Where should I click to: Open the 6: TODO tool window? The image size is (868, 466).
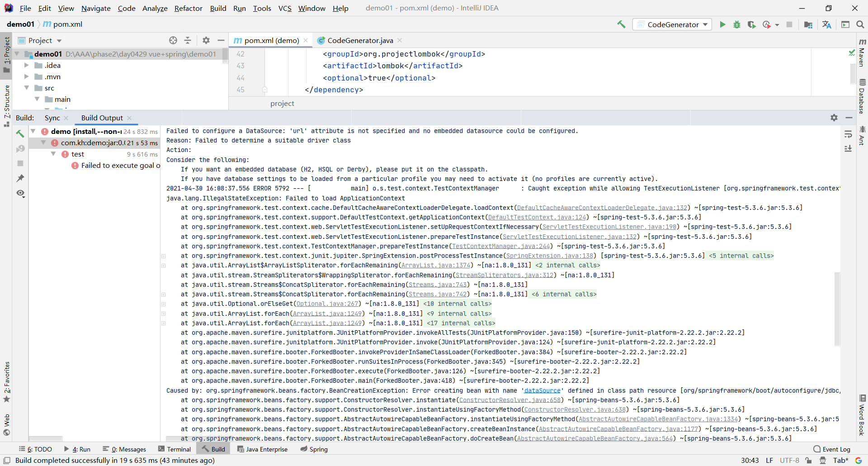click(35, 449)
